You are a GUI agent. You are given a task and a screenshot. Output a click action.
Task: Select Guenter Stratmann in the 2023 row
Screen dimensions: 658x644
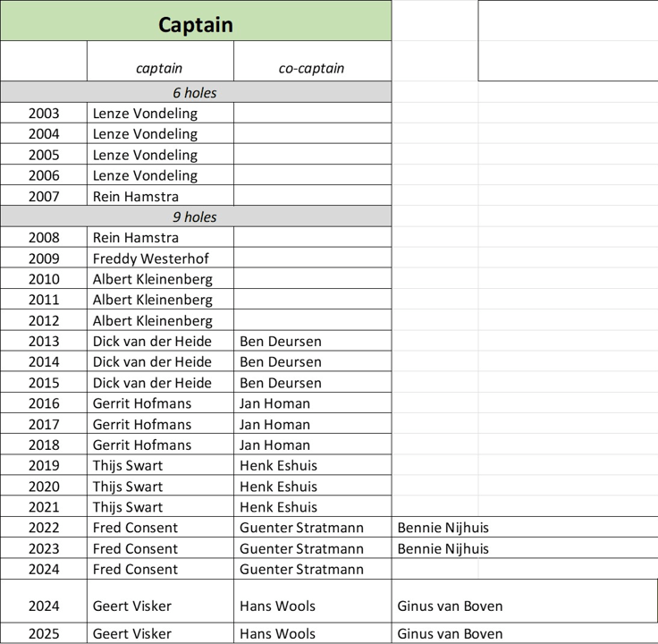[301, 548]
